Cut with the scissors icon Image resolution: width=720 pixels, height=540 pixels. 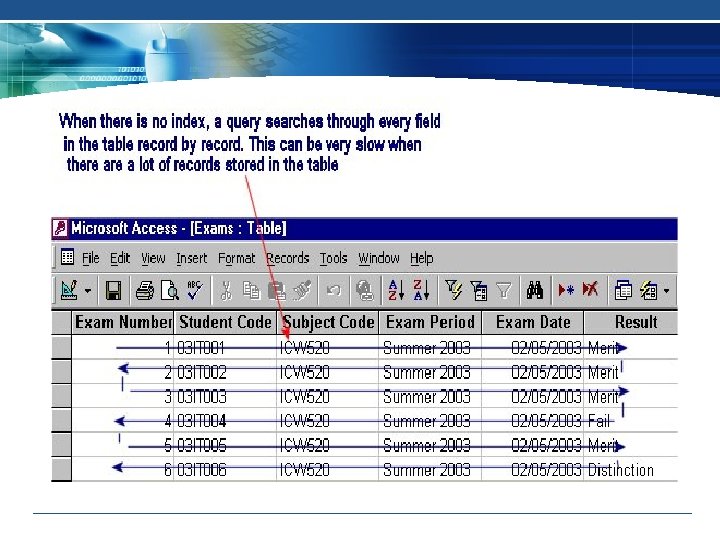[x=226, y=291]
